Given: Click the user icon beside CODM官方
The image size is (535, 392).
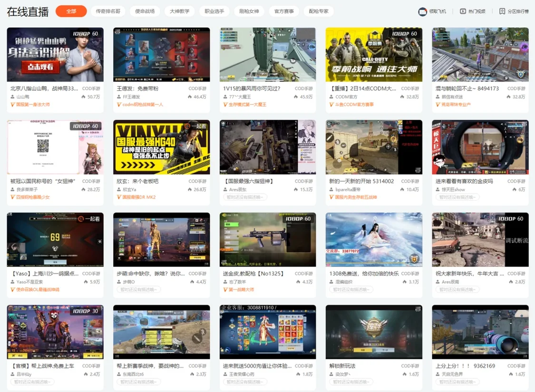Looking at the screenshot, I should click(331, 97).
